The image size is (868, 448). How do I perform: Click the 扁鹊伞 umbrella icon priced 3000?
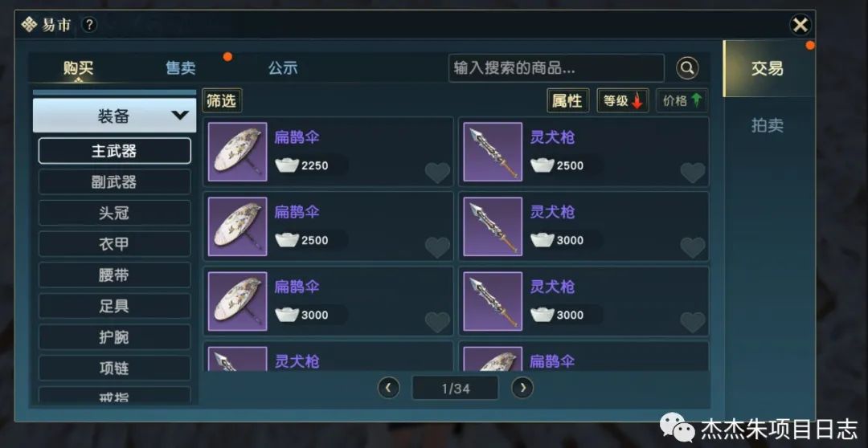(x=237, y=301)
